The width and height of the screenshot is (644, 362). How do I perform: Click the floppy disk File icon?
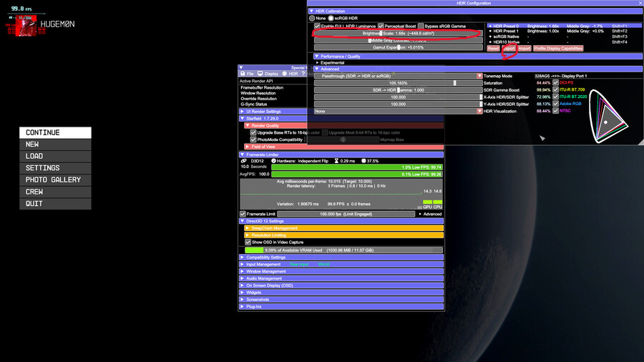click(243, 74)
